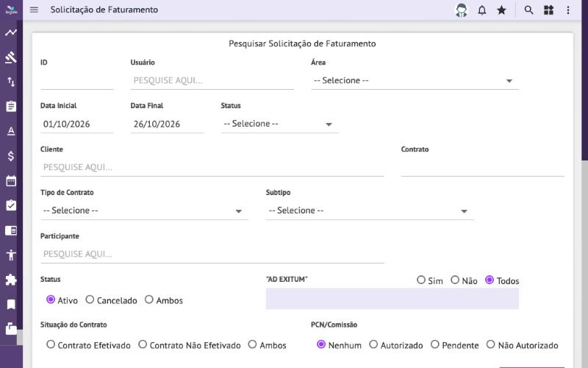Open the user avatar profile icon

pyautogui.click(x=462, y=10)
